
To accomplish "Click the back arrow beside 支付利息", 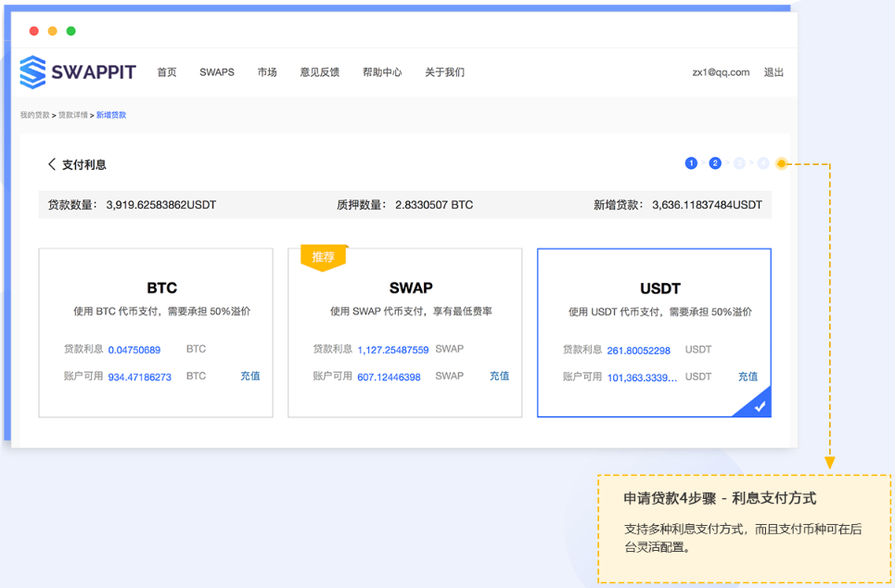I will coord(53,162).
